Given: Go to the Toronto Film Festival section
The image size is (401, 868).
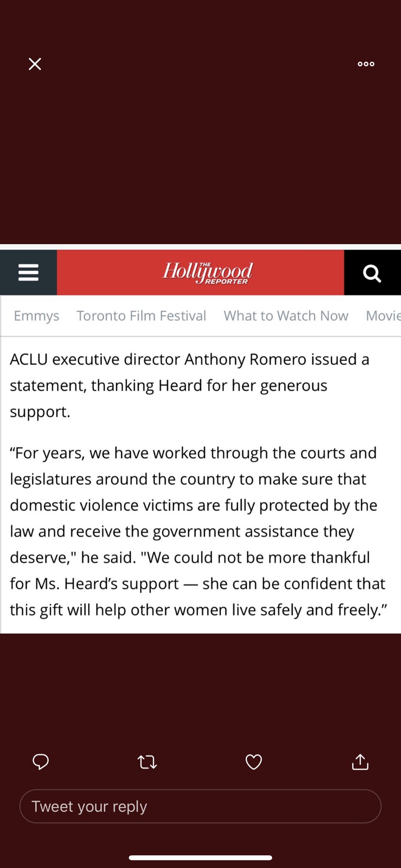Looking at the screenshot, I should coord(141,316).
